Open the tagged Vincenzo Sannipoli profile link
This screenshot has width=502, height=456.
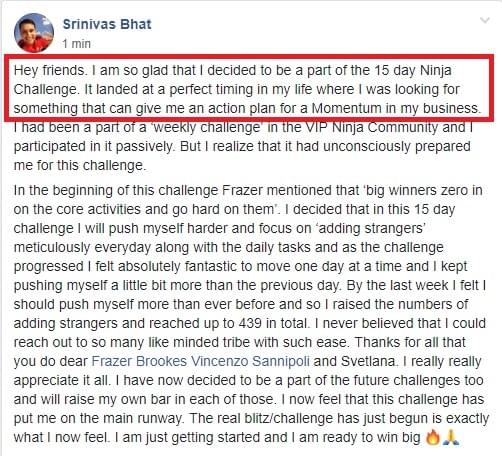point(250,361)
